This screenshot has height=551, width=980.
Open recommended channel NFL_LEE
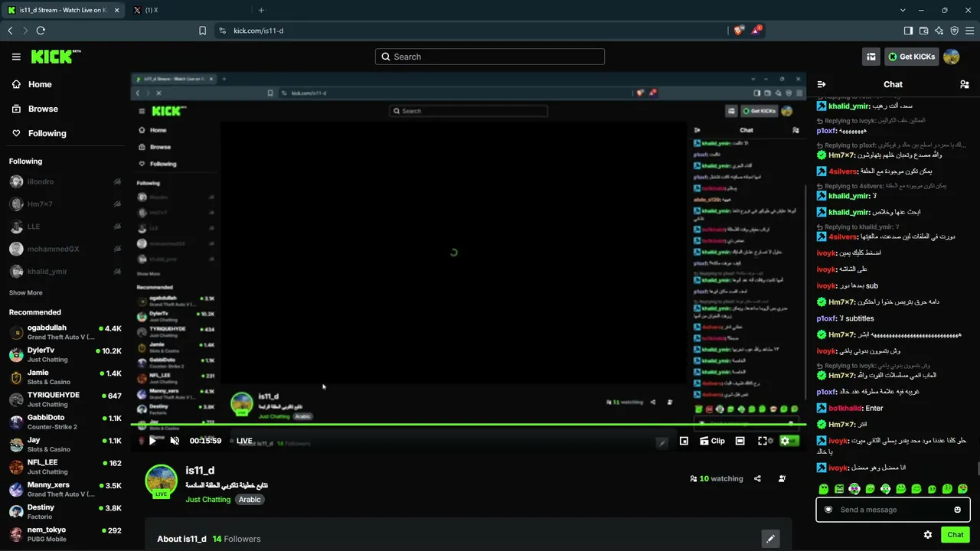pyautogui.click(x=65, y=467)
